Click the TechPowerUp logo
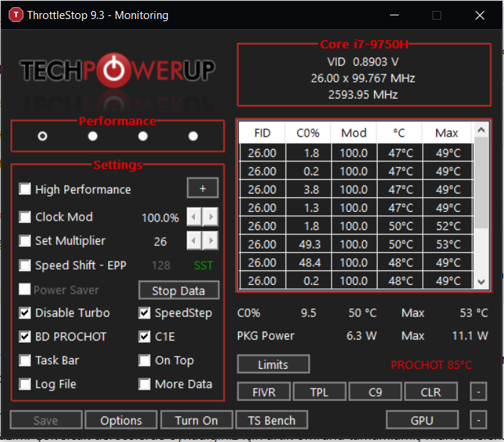The width and height of the screenshot is (504, 442). tap(118, 70)
